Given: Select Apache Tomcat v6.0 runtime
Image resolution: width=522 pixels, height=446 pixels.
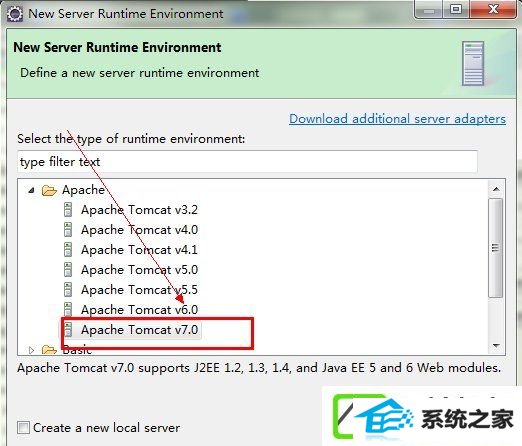Looking at the screenshot, I should 140,310.
